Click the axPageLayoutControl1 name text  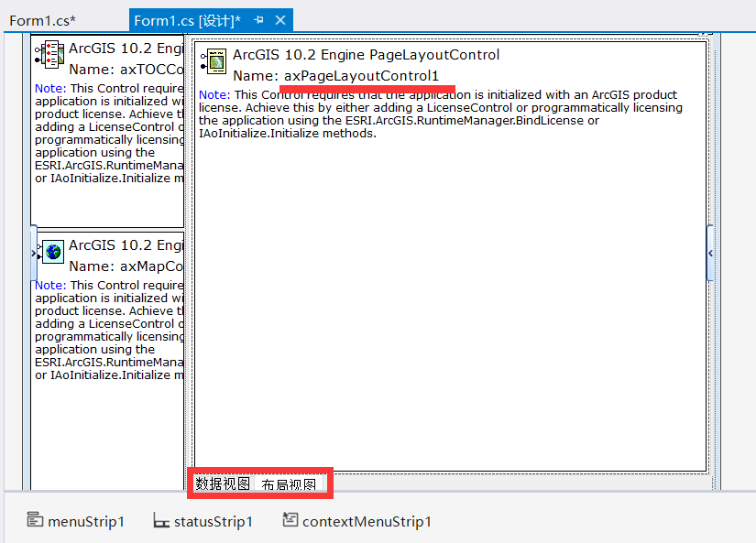[x=361, y=76]
